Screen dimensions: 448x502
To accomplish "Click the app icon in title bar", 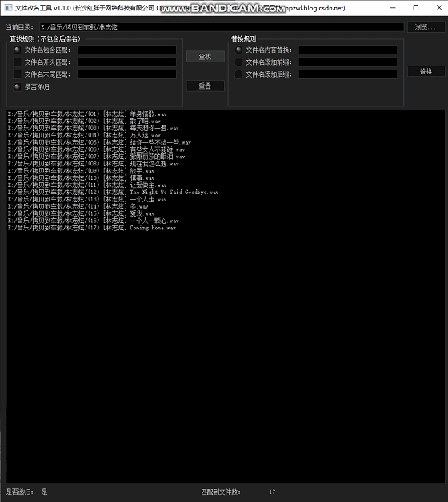I will (8, 8).
